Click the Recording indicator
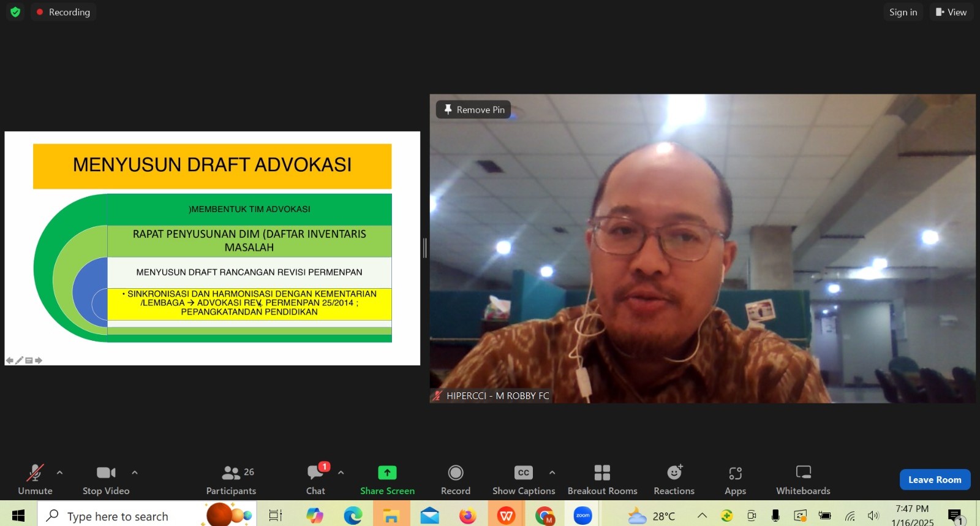The height and width of the screenshot is (526, 980). (63, 12)
